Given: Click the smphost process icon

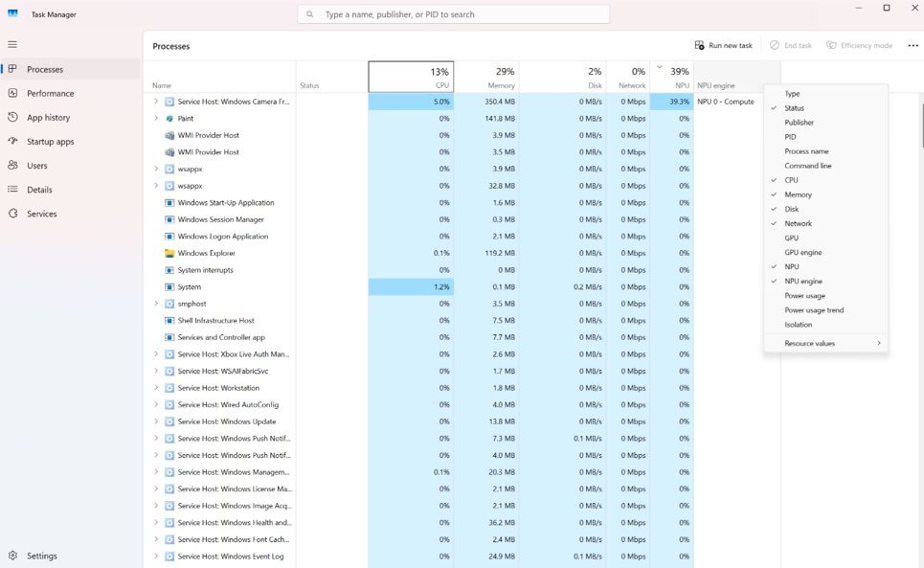Looking at the screenshot, I should pos(169,304).
